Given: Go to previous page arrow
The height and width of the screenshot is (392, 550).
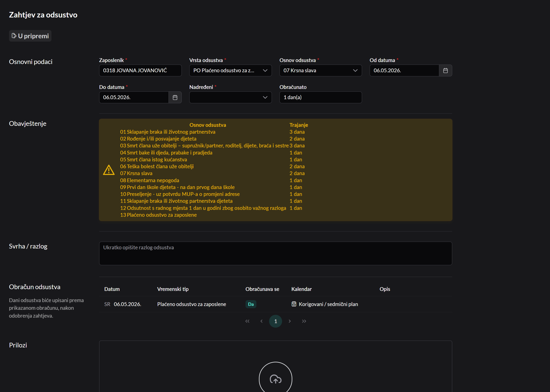Looking at the screenshot, I should (x=261, y=321).
